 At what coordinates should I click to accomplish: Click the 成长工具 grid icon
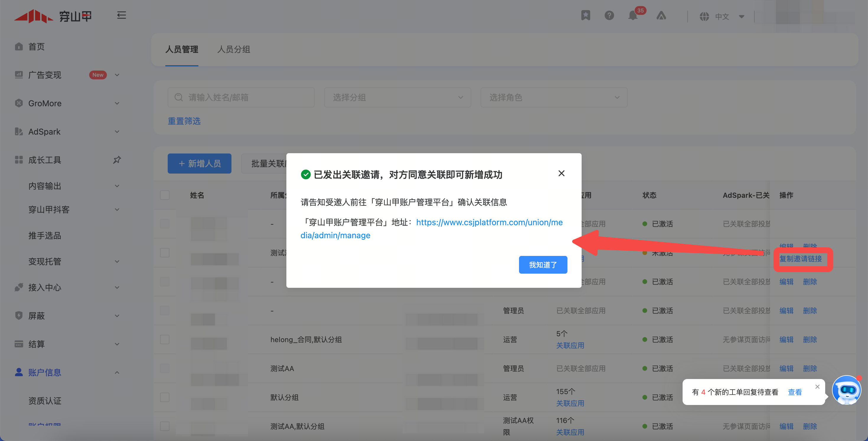19,160
